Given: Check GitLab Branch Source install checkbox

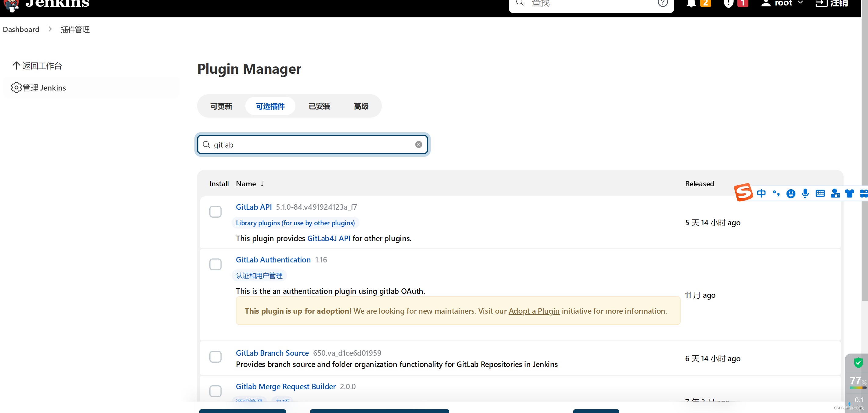Looking at the screenshot, I should coord(215,357).
